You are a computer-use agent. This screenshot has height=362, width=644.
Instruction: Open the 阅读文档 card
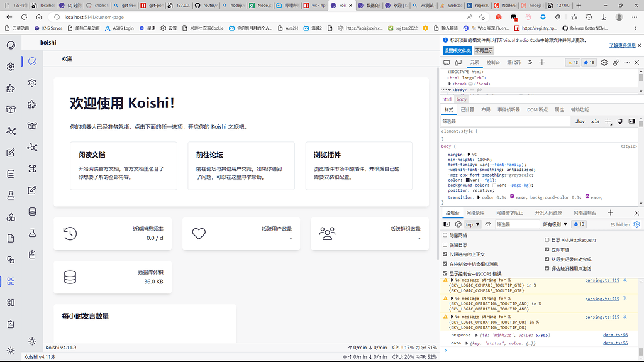coord(124,166)
